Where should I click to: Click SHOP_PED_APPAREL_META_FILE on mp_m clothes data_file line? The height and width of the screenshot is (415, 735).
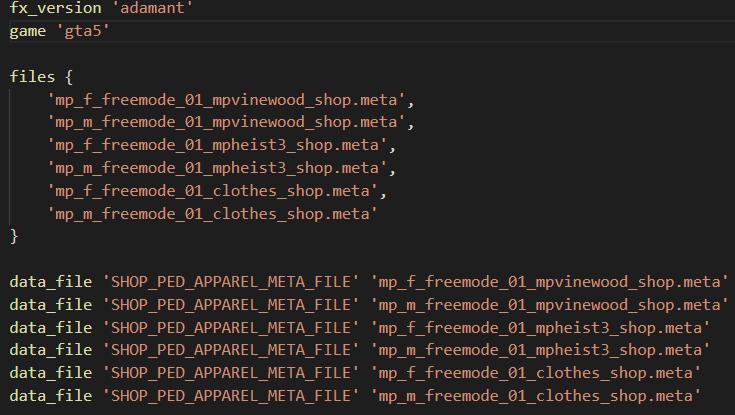231,396
